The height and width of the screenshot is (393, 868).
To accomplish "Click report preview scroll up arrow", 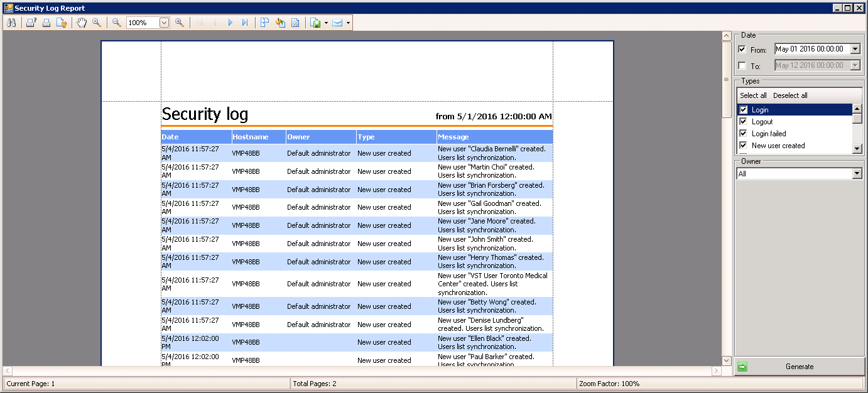I will [x=727, y=36].
